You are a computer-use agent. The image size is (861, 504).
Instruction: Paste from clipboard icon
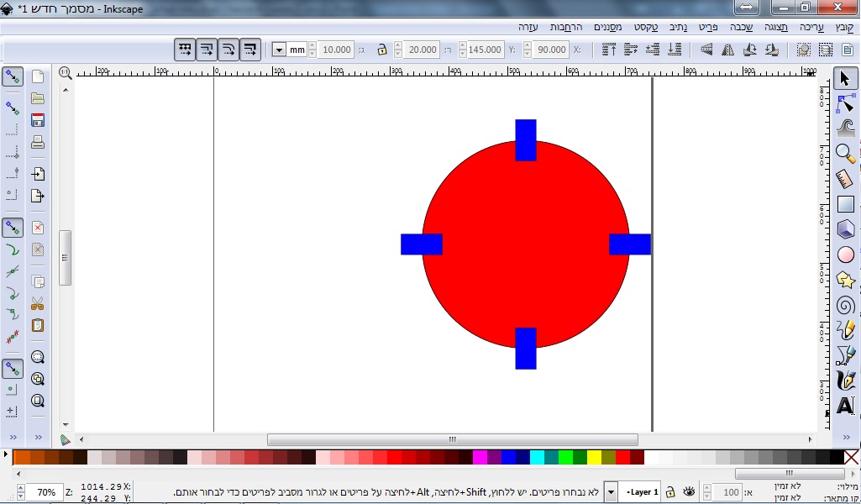(37, 326)
